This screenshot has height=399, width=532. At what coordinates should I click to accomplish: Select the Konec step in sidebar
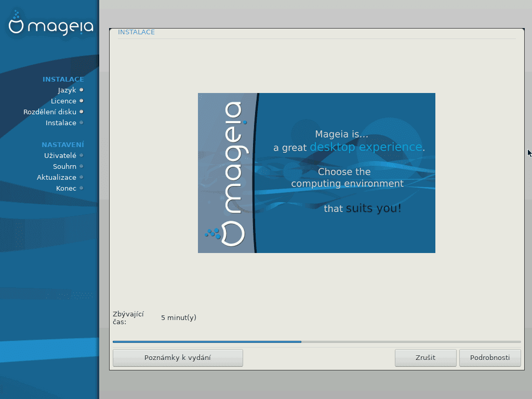(x=66, y=188)
